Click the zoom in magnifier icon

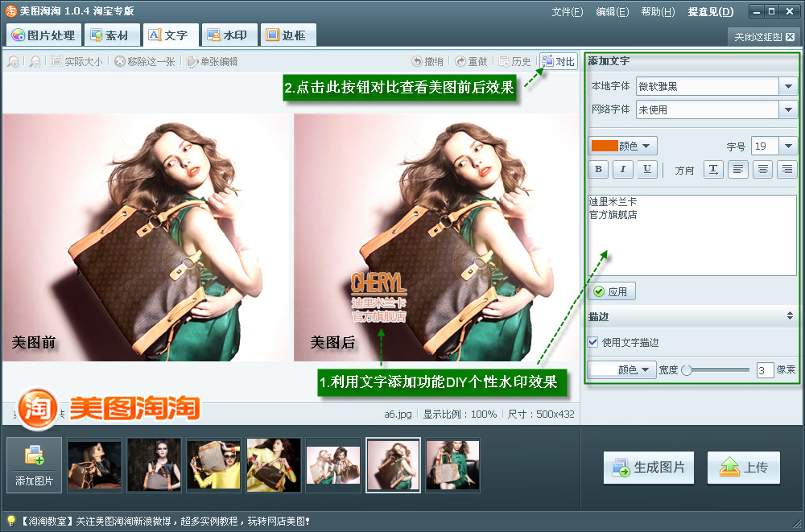coord(14,62)
